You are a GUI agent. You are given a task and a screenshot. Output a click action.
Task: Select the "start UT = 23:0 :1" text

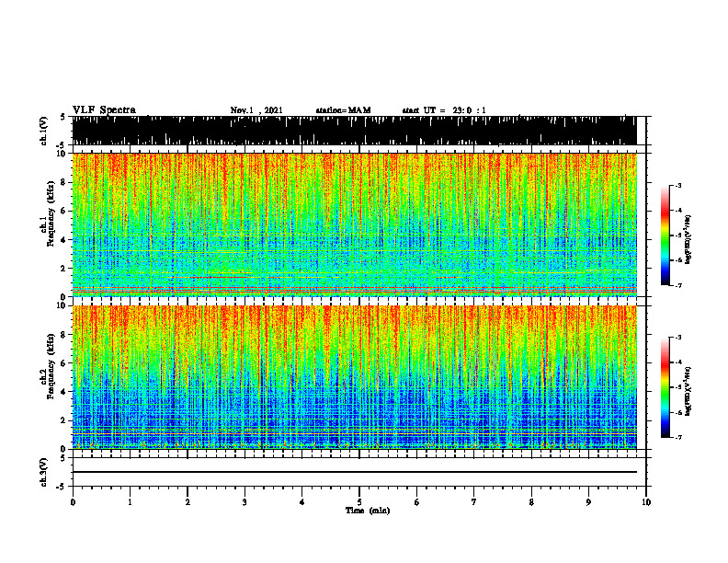(x=444, y=110)
